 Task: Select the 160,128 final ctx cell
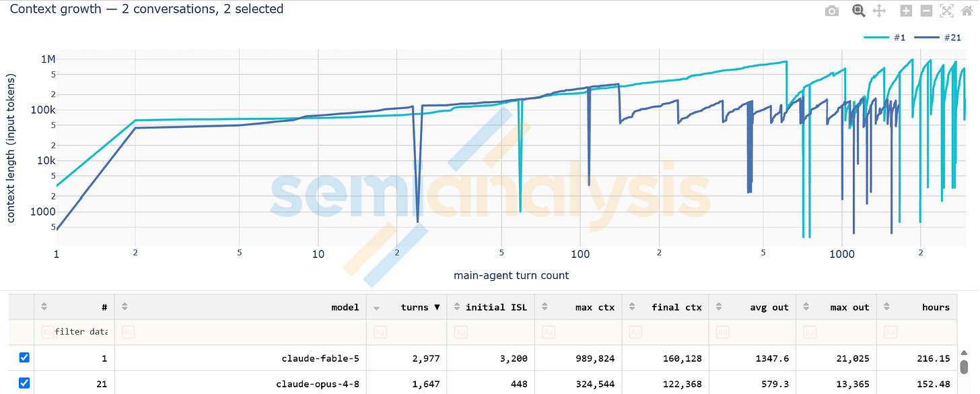pyautogui.click(x=666, y=358)
